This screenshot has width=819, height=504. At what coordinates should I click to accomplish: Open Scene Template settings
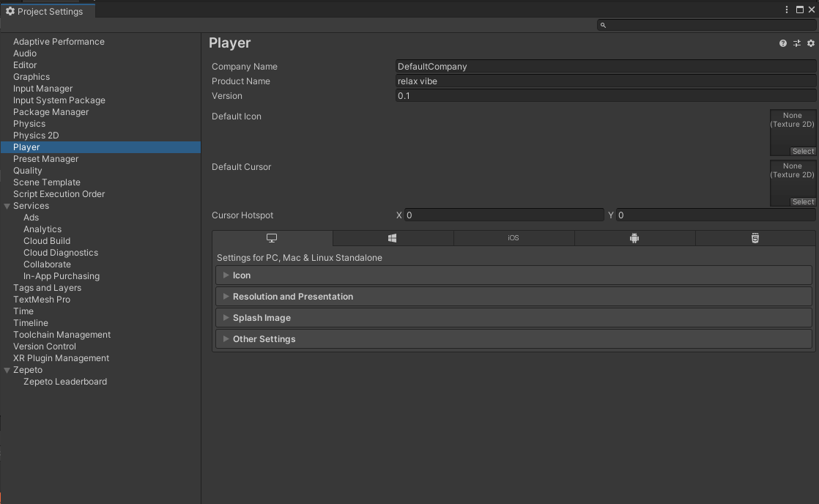click(46, 182)
